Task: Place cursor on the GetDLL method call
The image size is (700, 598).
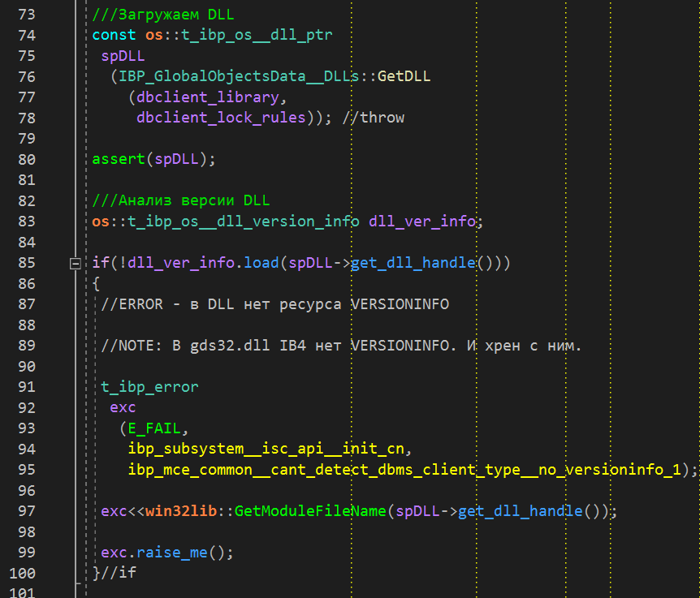Action: coord(404,76)
